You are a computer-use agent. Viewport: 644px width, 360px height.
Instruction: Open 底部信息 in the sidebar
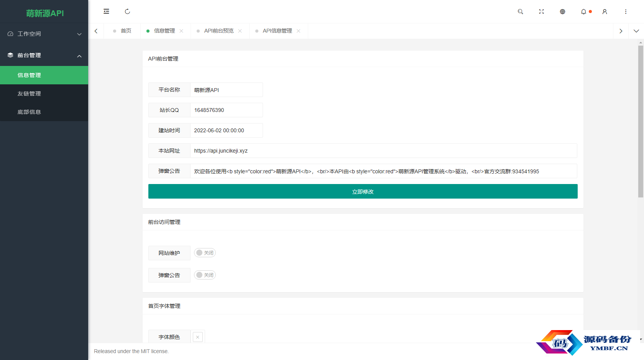coord(44,112)
